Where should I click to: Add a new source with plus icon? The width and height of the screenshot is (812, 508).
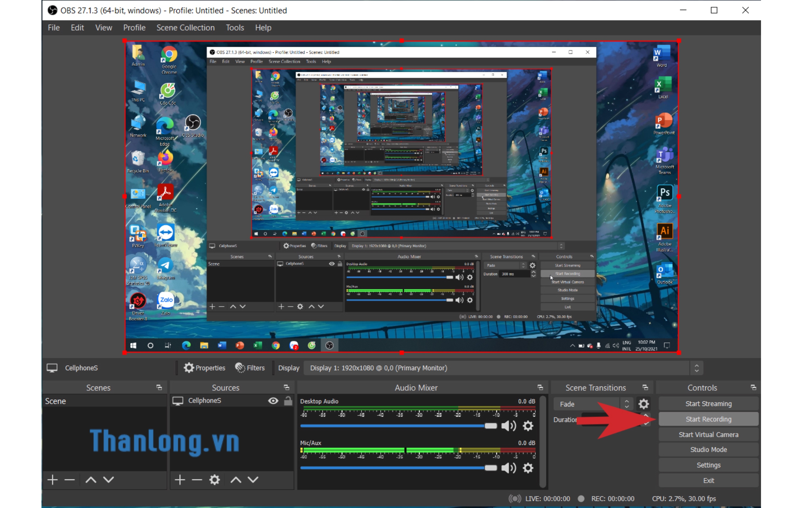click(180, 479)
